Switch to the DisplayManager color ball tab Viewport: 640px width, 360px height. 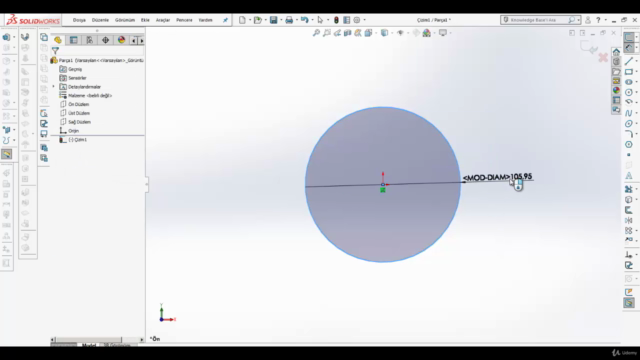click(121, 40)
